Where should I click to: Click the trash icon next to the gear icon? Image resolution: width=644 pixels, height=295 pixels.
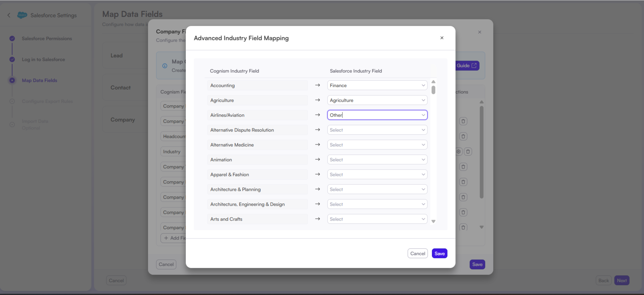click(x=468, y=151)
